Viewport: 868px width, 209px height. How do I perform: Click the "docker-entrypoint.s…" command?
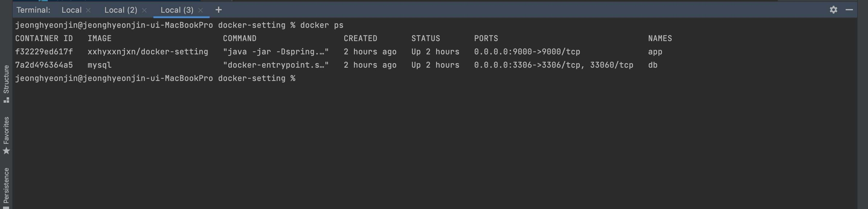(276, 65)
